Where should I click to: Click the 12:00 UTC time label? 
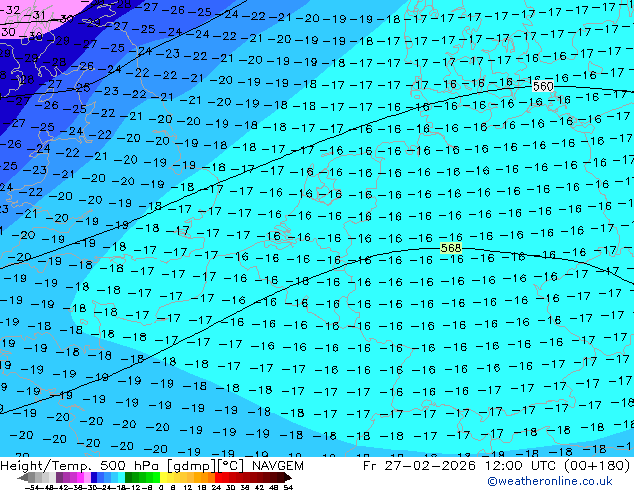click(x=523, y=466)
